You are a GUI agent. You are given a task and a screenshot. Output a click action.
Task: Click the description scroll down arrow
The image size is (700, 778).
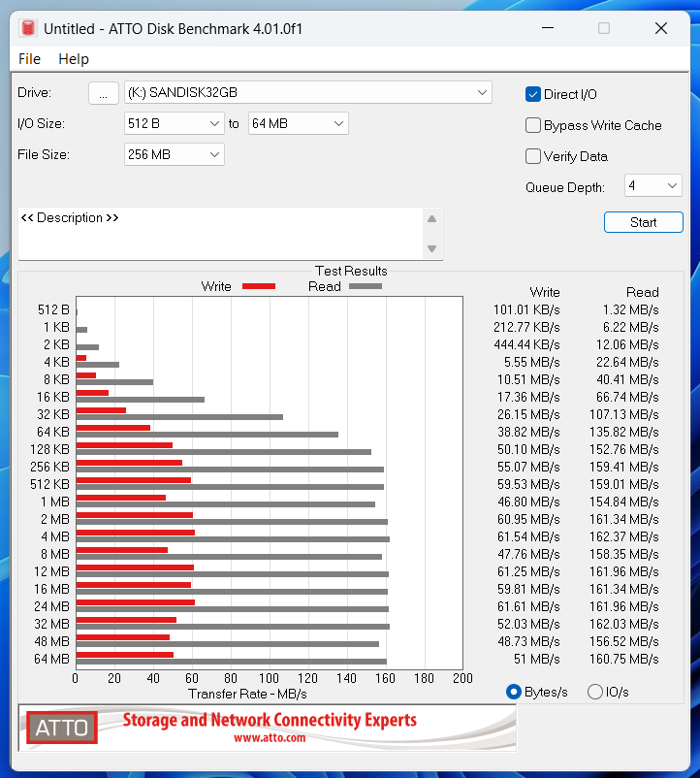tap(431, 248)
